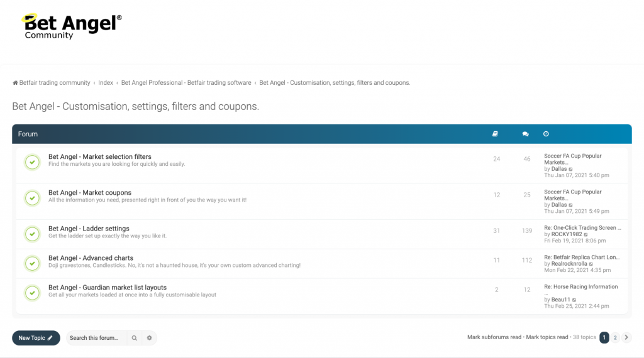Open Bet Angel - Guardian market list layouts

click(108, 288)
